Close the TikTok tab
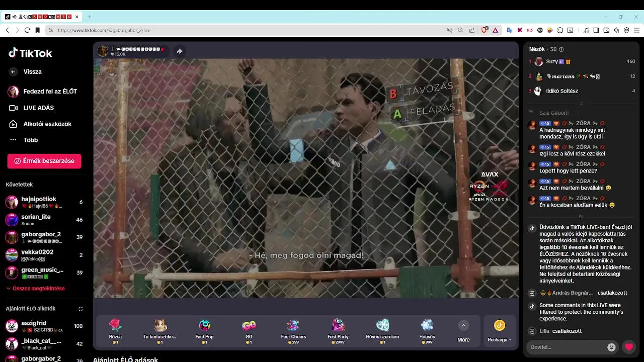The image size is (644, 362). [76, 17]
